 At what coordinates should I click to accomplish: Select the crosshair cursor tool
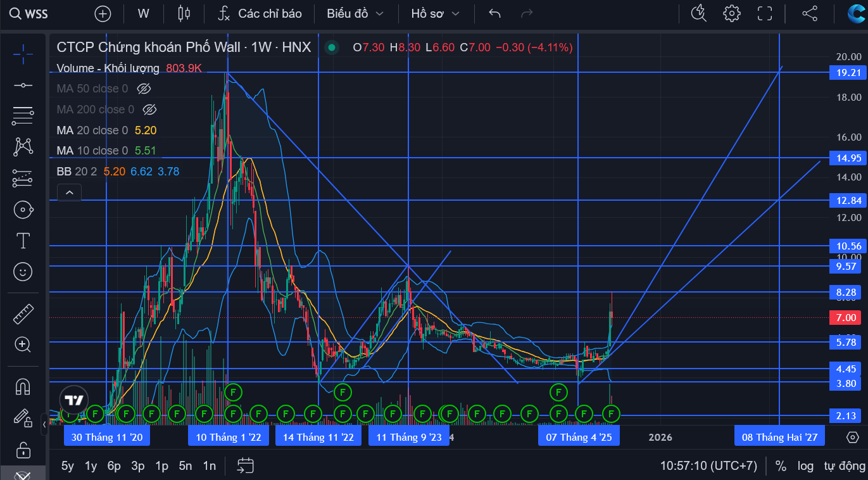coord(23,54)
